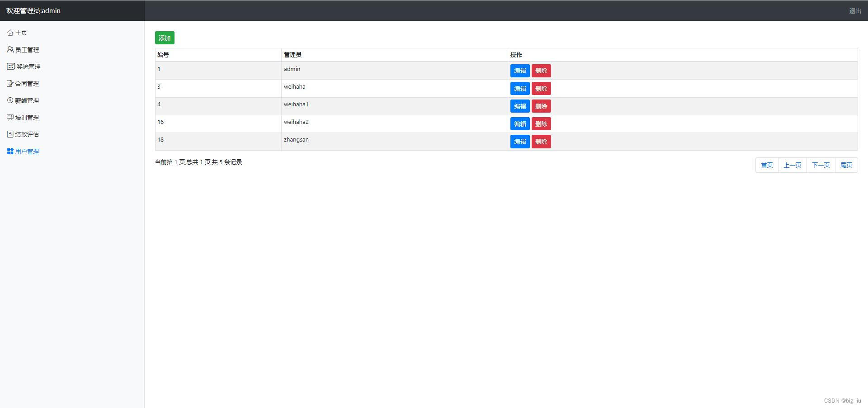Viewport: 868px width, 408px height.
Task: Click the ID cell in the weihaha row
Action: click(x=218, y=89)
